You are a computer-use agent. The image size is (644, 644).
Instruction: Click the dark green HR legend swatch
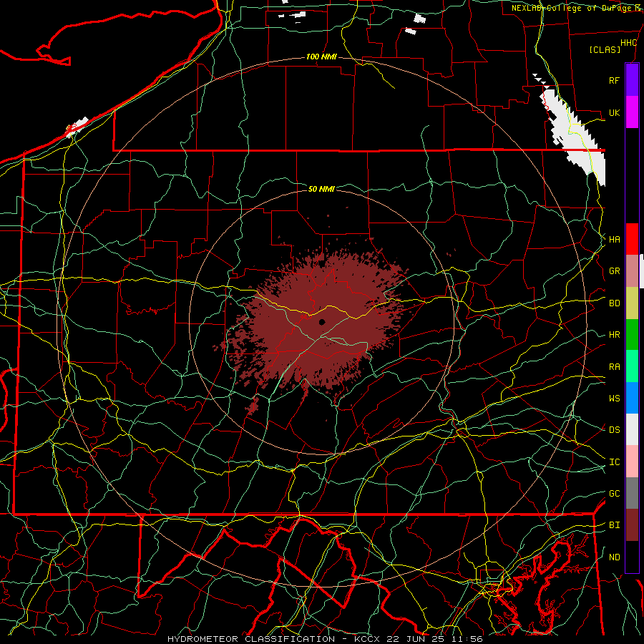pyautogui.click(x=632, y=335)
